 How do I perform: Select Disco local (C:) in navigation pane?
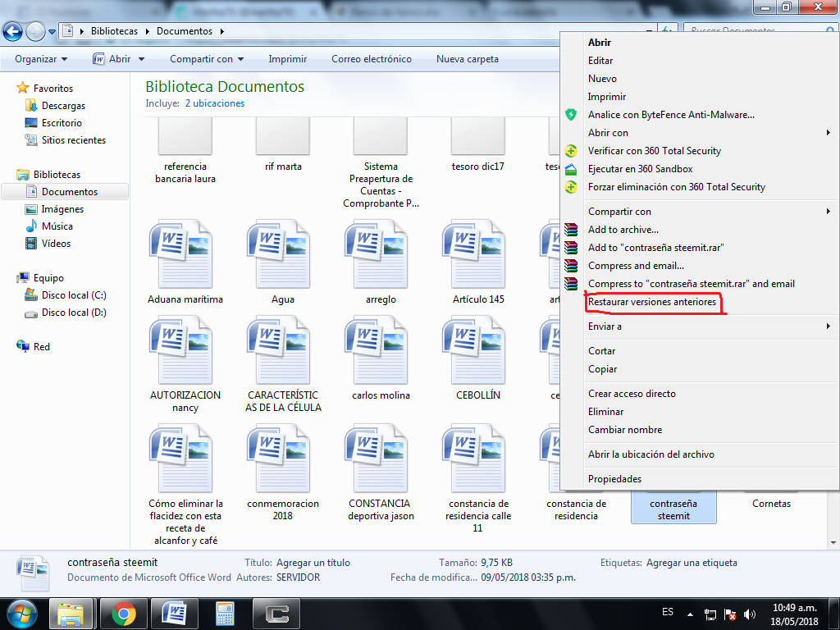(73, 295)
